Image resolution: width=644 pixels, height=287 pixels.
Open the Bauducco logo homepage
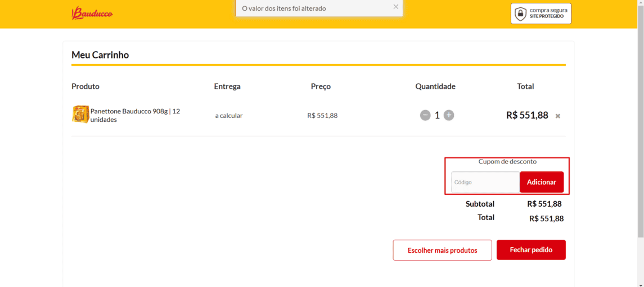coord(92,13)
